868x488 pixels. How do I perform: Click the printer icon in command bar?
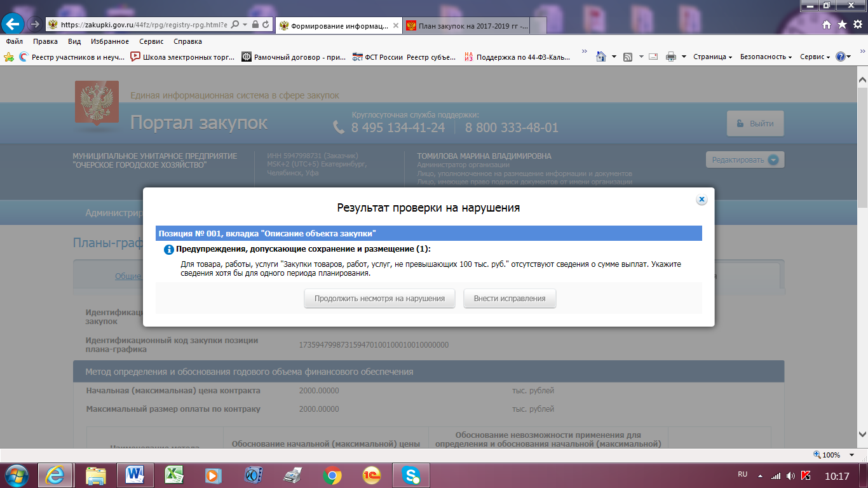tap(670, 57)
